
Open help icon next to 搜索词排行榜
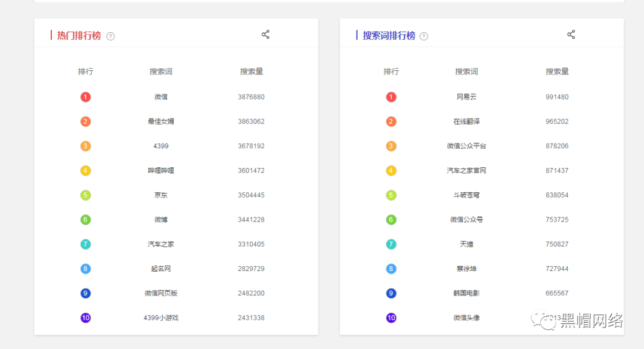(424, 36)
